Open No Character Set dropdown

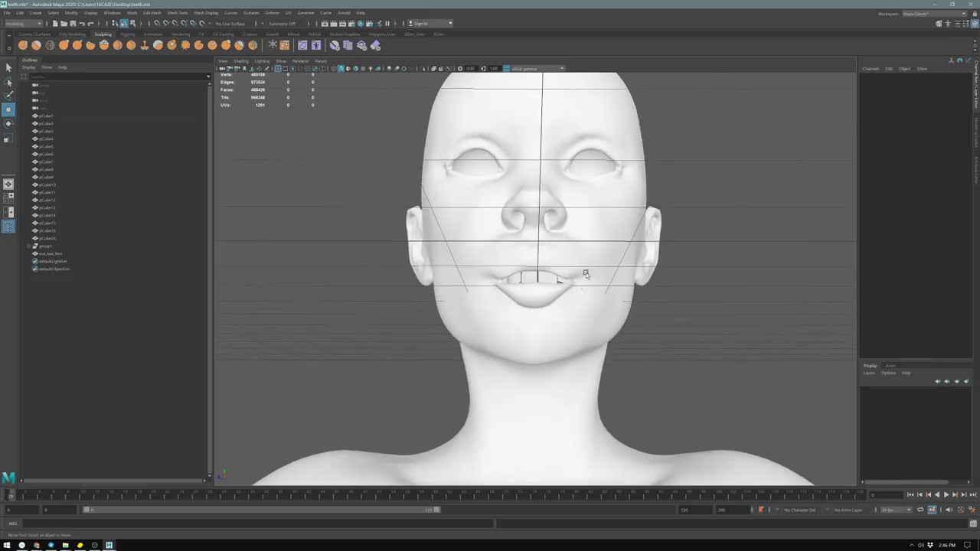pos(802,510)
